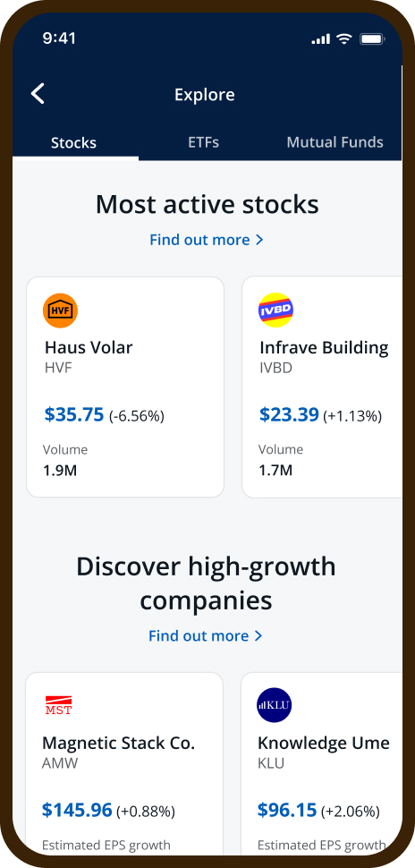This screenshot has width=415, height=868.
Task: Tap the Magnetic Stack MST logo
Action: tap(59, 705)
